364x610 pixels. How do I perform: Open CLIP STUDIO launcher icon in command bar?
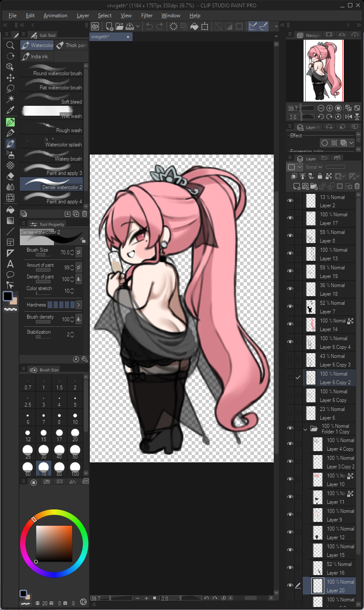coord(95,26)
